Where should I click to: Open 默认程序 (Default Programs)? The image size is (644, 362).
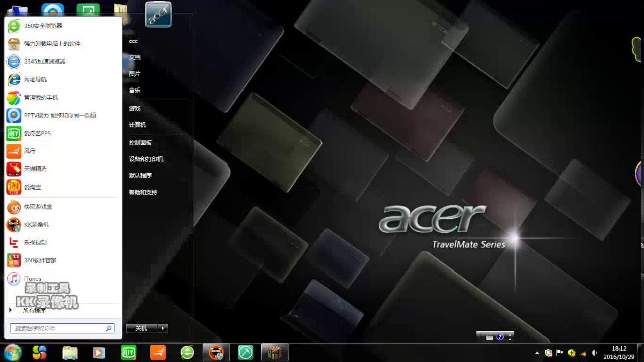click(x=140, y=176)
